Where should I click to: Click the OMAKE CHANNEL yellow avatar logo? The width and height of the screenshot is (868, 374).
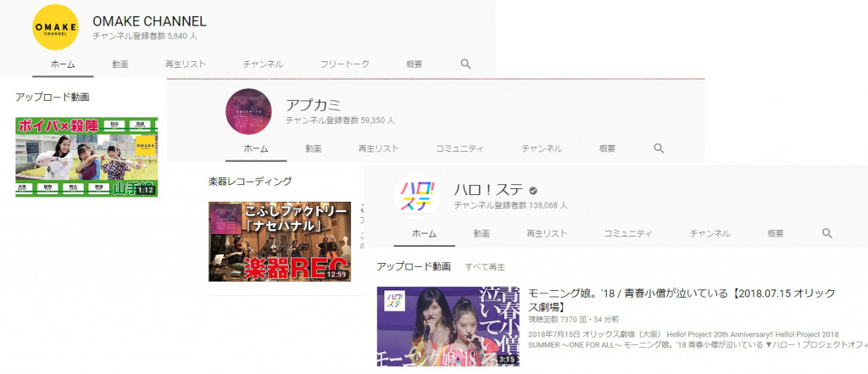coord(55,27)
